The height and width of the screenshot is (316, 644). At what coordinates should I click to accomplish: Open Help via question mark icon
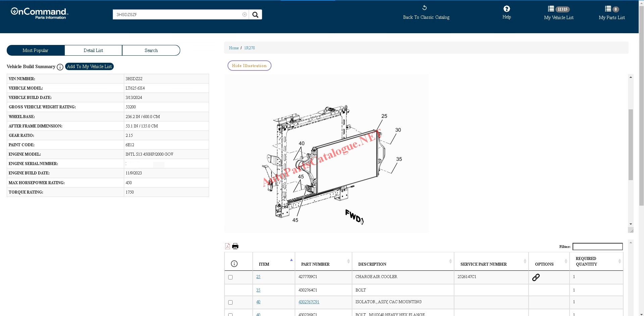pos(506,9)
